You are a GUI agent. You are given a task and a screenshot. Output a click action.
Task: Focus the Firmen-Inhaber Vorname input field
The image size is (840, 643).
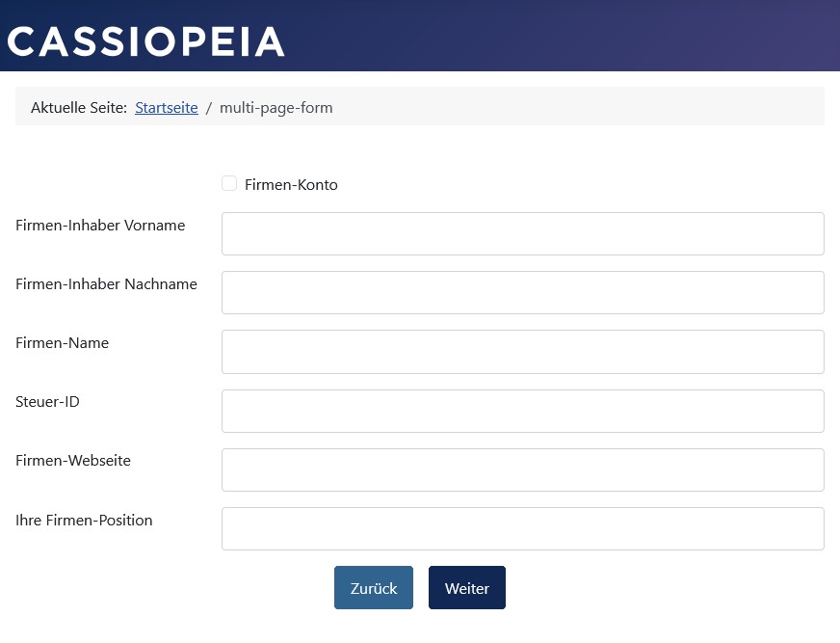click(522, 234)
